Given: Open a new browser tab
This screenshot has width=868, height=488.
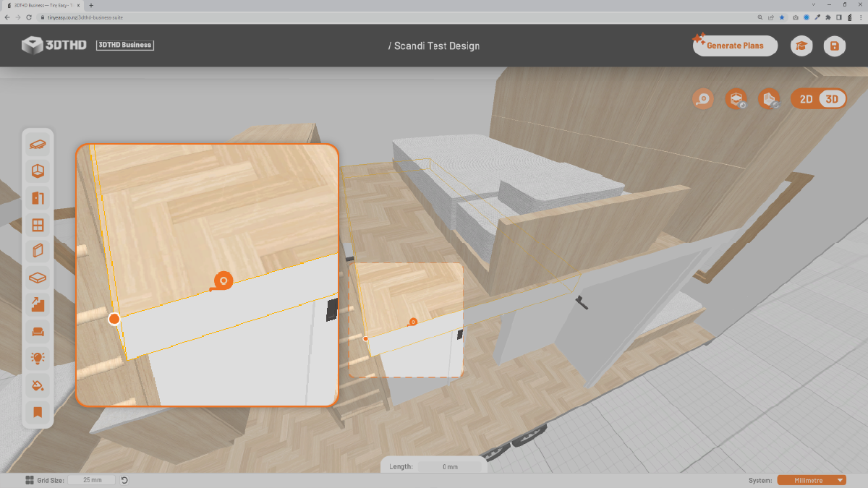Looking at the screenshot, I should point(91,5).
